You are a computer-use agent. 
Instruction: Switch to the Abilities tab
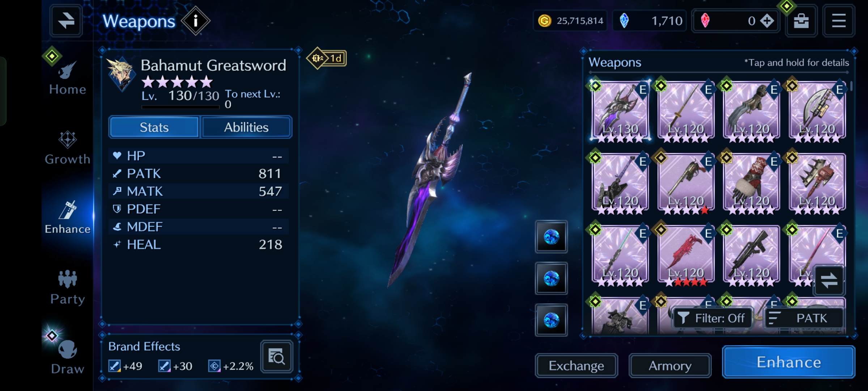coord(246,127)
